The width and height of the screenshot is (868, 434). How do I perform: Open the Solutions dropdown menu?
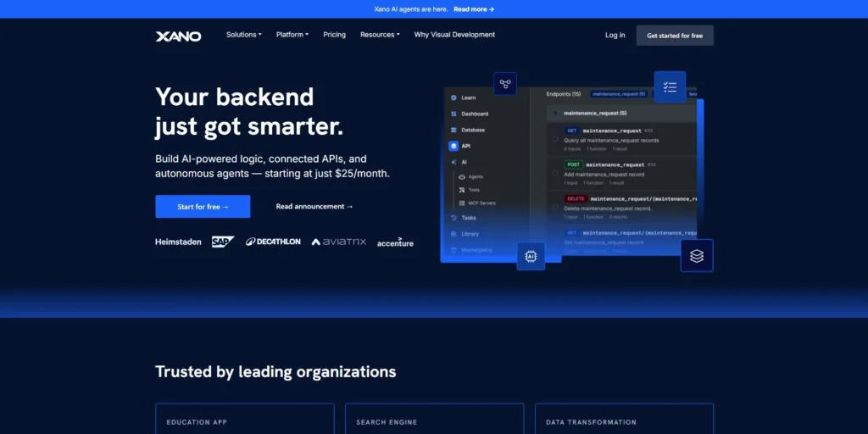pos(244,34)
